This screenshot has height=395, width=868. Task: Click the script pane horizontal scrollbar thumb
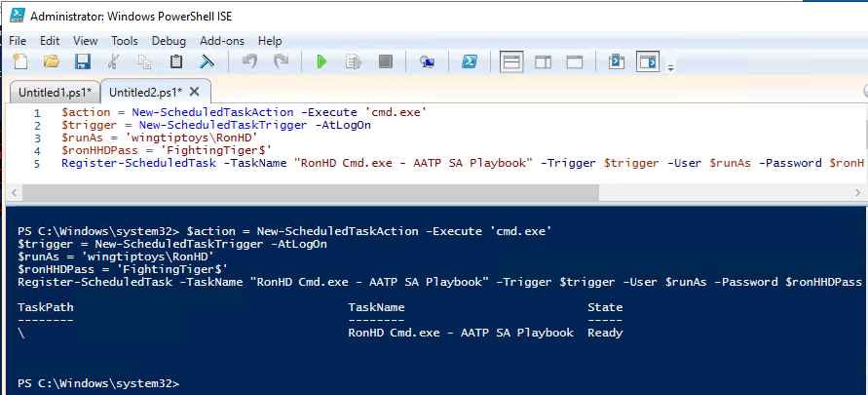pos(312,192)
